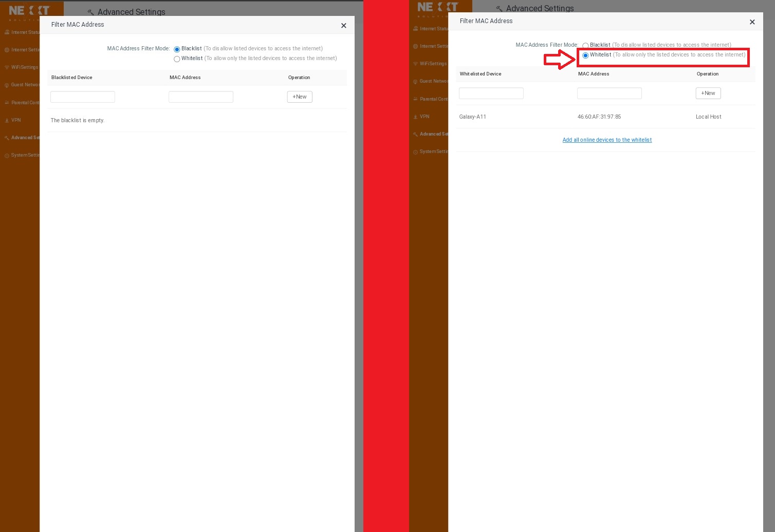
Task: Click VPN icon in sidebar beside whitelist dialog
Action: coord(415,117)
